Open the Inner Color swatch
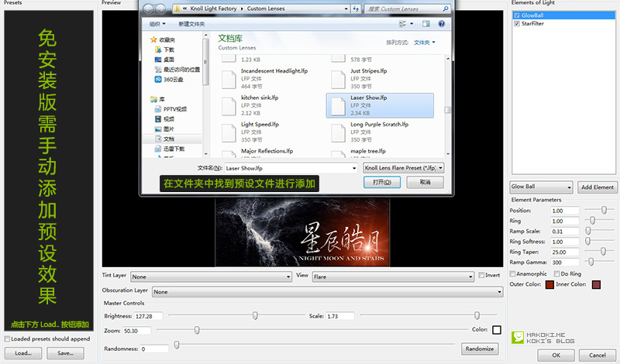This screenshot has width=620, height=364. pyautogui.click(x=596, y=284)
